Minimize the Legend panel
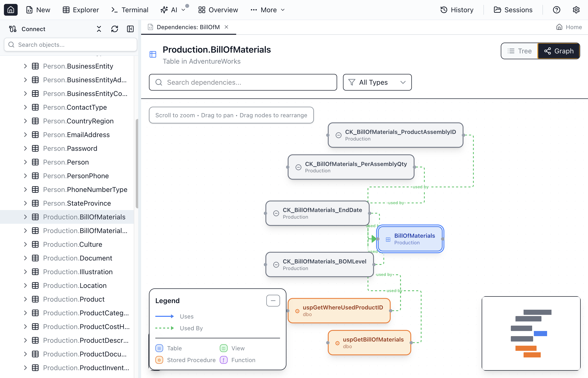Viewport: 588px width, 378px height. pyautogui.click(x=273, y=300)
